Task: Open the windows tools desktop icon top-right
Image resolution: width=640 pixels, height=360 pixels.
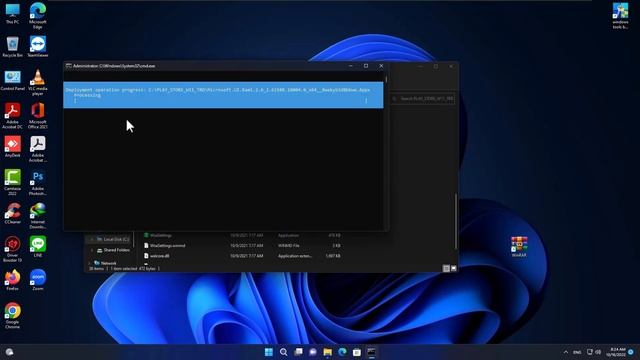Action: click(620, 16)
